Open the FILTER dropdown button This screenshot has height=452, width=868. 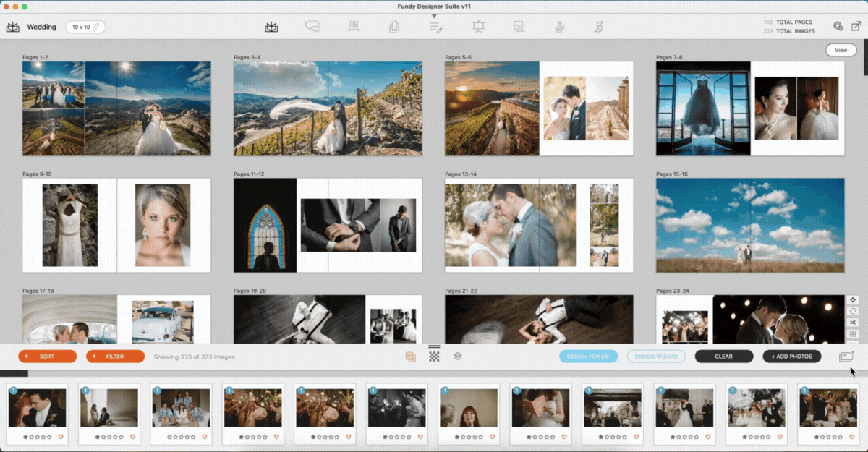115,357
